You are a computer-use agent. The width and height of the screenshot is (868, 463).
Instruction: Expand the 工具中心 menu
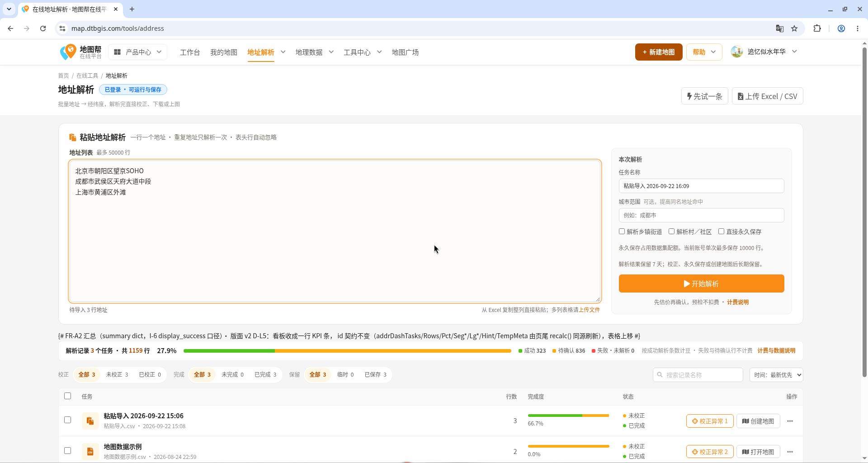pyautogui.click(x=379, y=52)
